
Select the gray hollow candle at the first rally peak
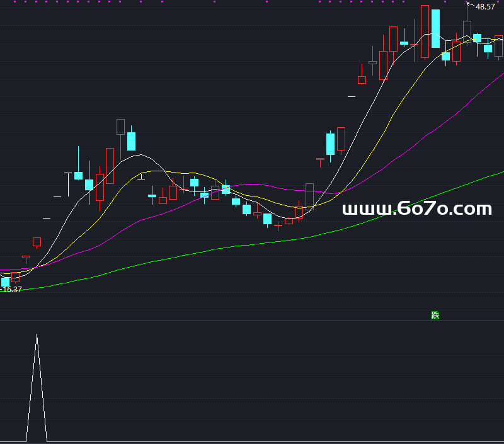point(120,127)
